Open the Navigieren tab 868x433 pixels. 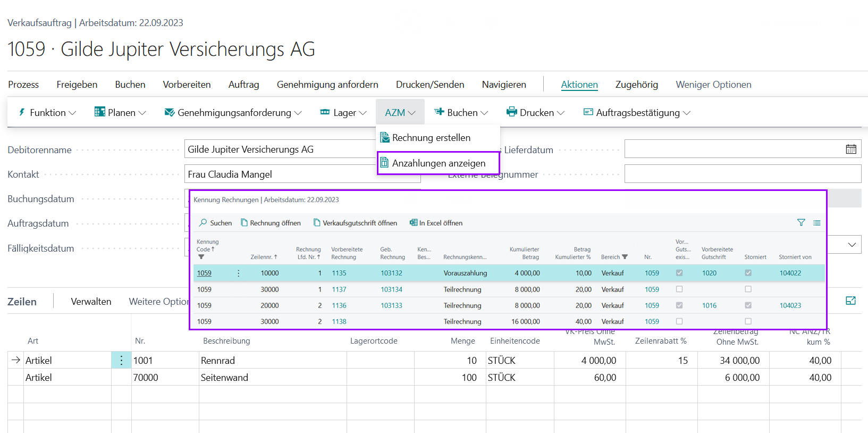pos(504,85)
